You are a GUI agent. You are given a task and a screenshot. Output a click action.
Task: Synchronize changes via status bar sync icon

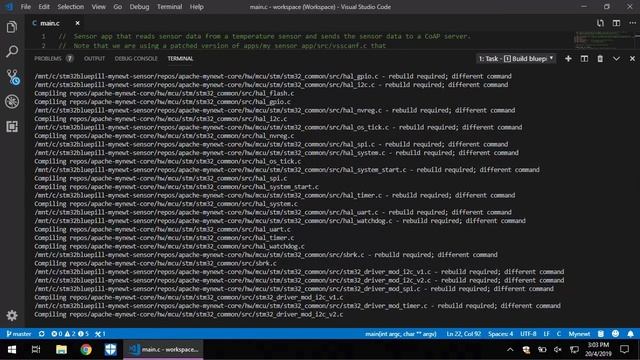(x=42, y=333)
